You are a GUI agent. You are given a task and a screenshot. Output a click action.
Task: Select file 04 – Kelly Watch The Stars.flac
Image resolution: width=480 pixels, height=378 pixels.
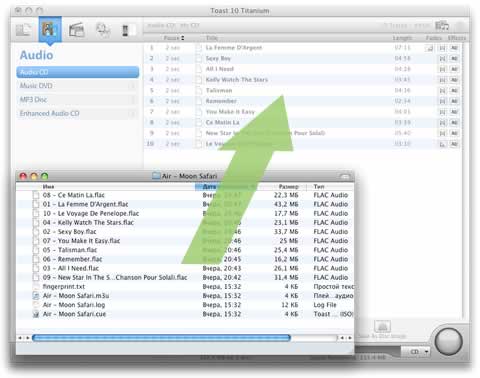[185, 223]
